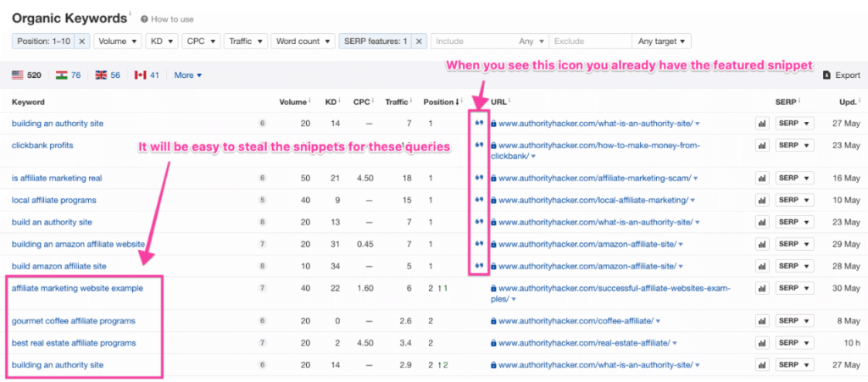The width and height of the screenshot is (868, 382).
Task: Open the Volume filter dropdown
Action: tap(117, 41)
